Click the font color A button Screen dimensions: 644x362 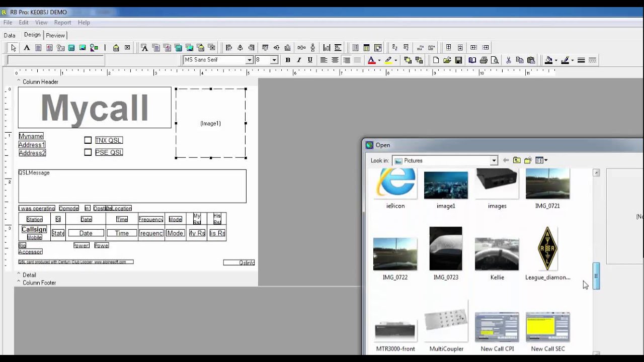(371, 60)
